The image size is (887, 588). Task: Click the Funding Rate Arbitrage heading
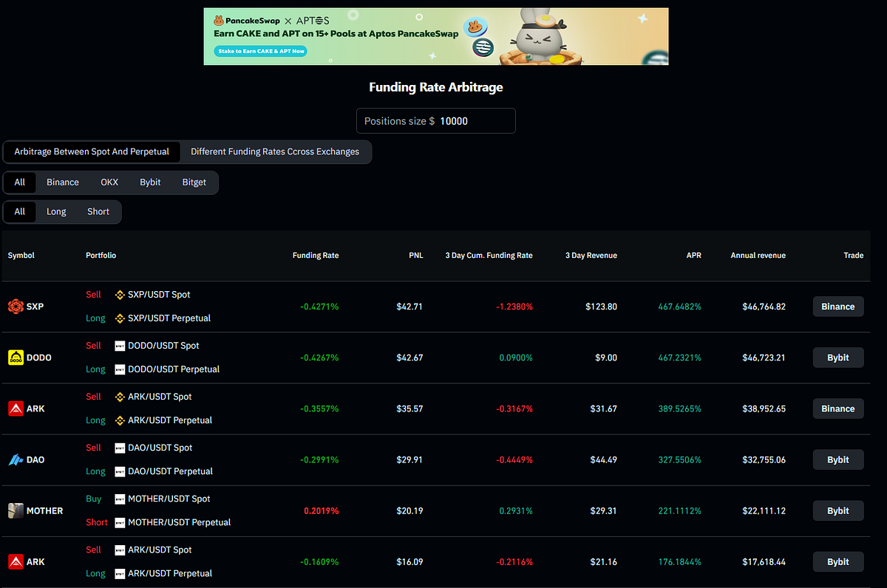coord(436,87)
